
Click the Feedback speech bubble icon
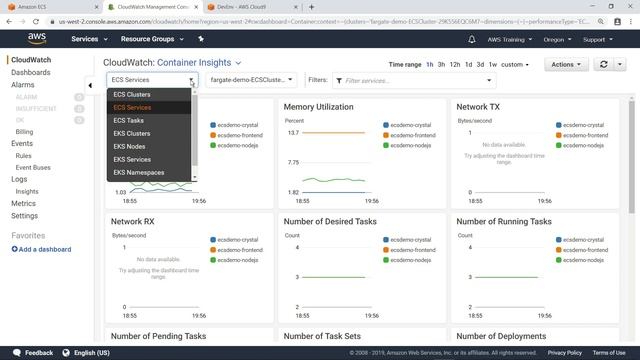point(17,353)
